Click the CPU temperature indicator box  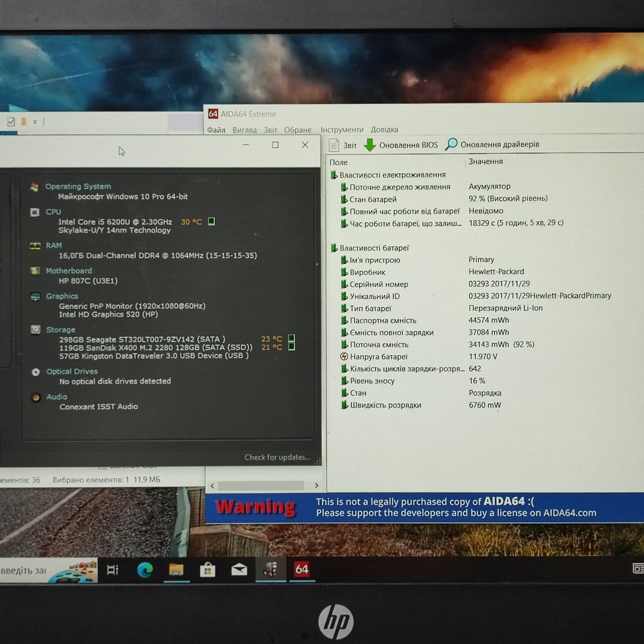click(211, 221)
